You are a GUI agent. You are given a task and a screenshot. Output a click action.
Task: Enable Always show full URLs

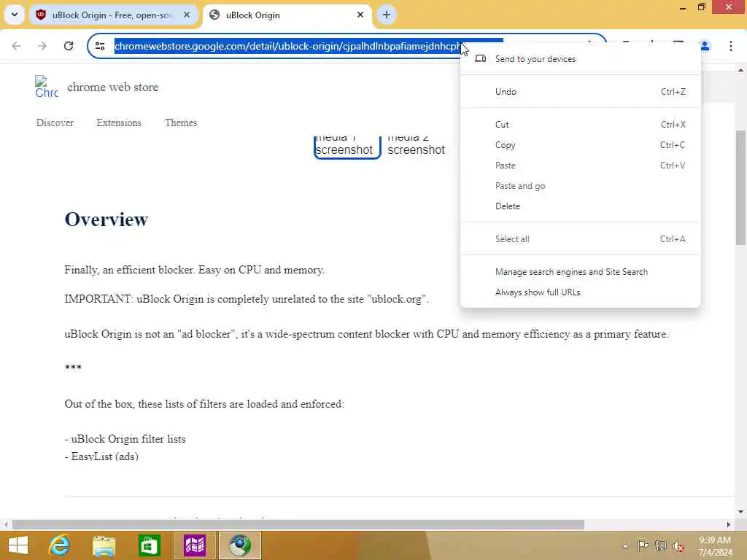(580, 292)
